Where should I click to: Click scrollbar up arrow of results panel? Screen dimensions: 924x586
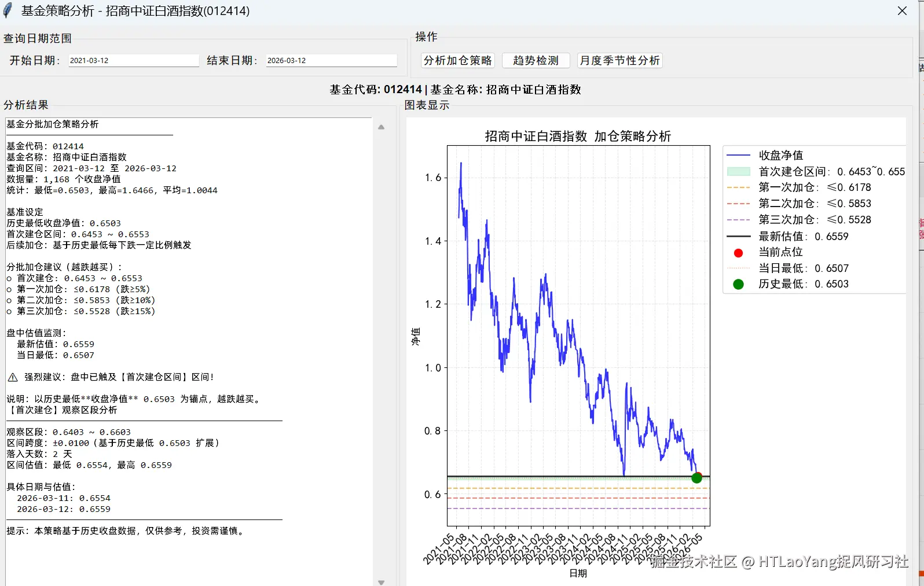click(x=381, y=127)
